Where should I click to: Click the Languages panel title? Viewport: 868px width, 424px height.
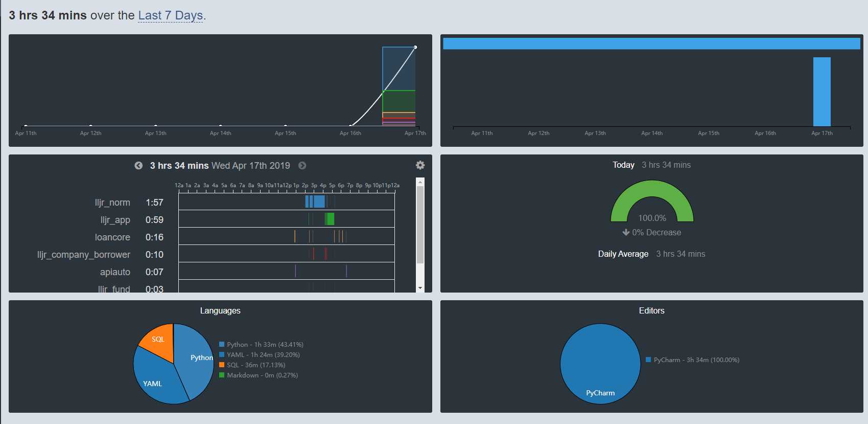coord(220,310)
